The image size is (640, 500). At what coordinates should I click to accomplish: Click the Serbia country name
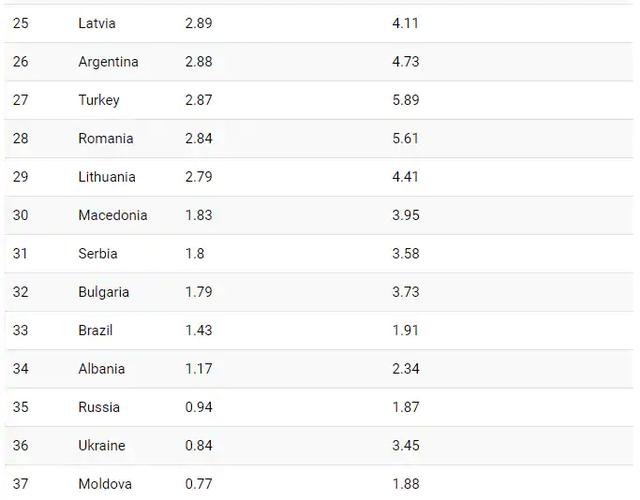(x=98, y=254)
